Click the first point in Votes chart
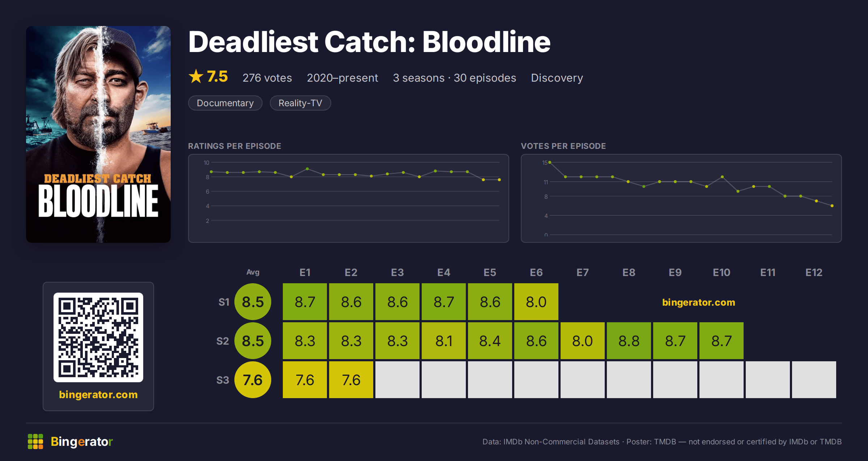Screen dimensions: 868x461 (x=550, y=163)
